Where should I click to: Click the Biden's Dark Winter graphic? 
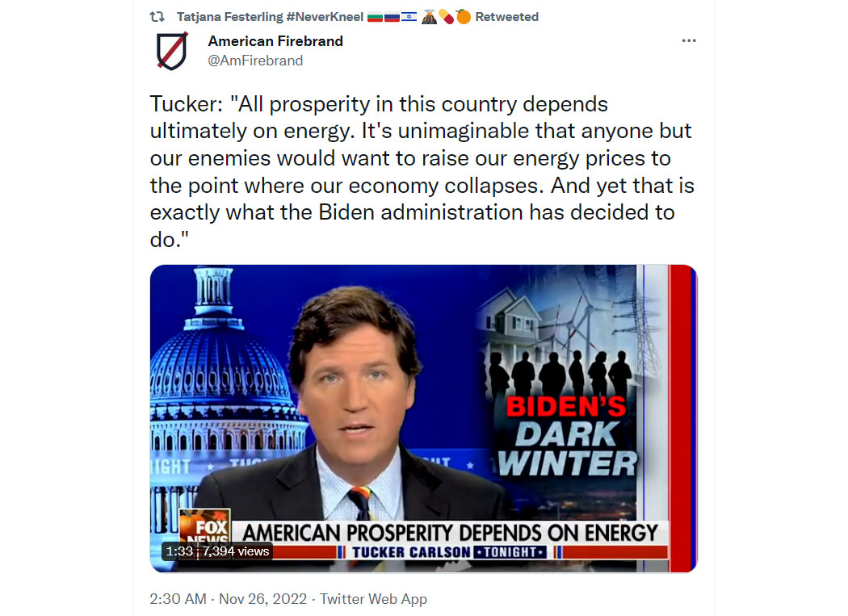[565, 436]
